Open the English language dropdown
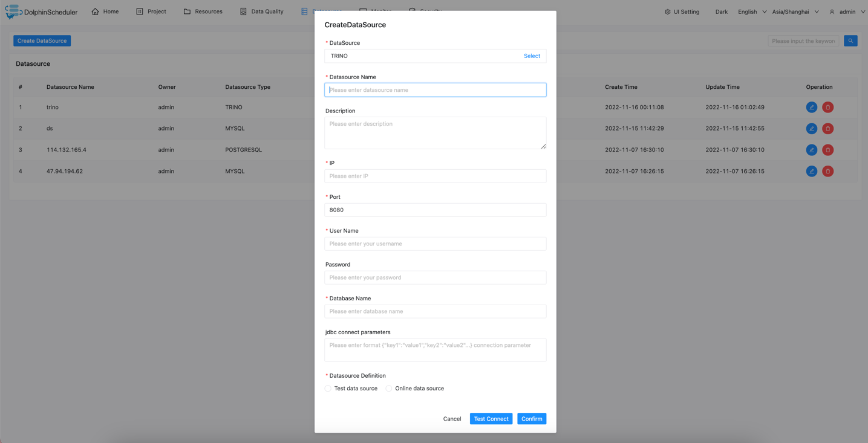The width and height of the screenshot is (868, 443). [x=752, y=12]
